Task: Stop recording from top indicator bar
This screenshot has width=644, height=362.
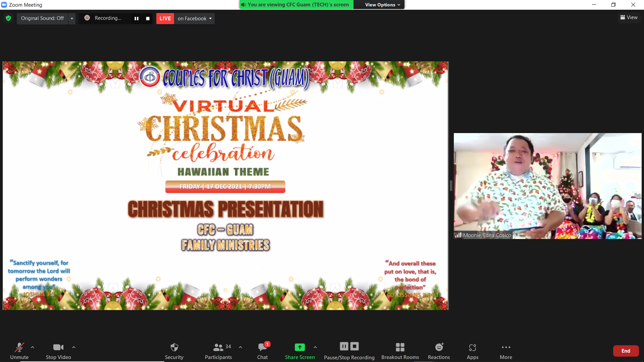Action: pyautogui.click(x=148, y=18)
